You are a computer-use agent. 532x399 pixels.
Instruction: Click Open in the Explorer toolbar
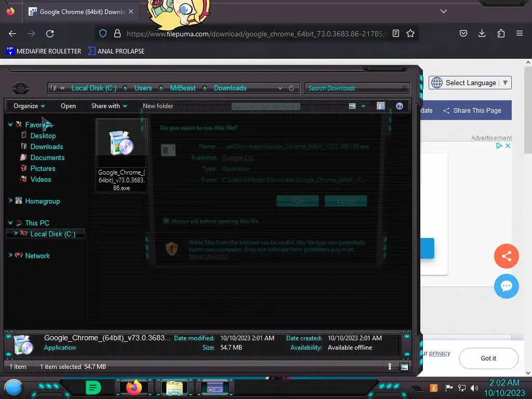pyautogui.click(x=68, y=106)
